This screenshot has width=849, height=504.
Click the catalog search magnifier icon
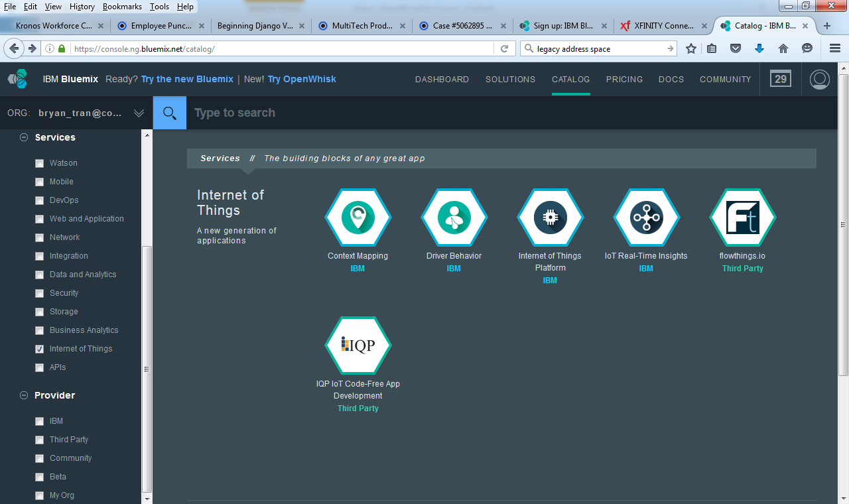(x=170, y=113)
